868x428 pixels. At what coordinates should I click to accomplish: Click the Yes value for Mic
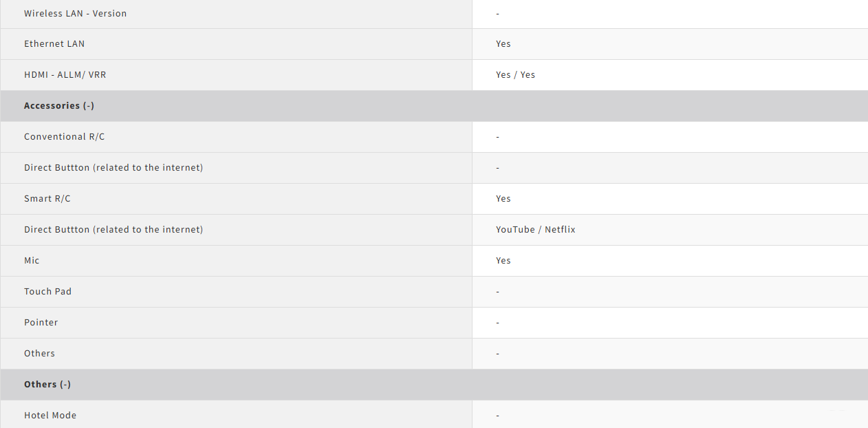pyautogui.click(x=503, y=261)
